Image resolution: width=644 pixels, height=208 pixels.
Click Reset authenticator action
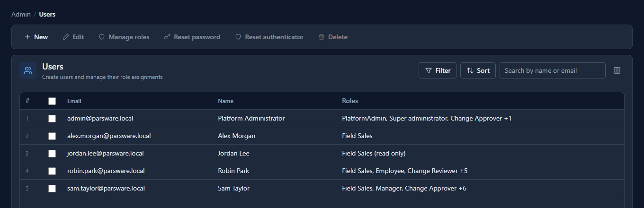click(269, 37)
